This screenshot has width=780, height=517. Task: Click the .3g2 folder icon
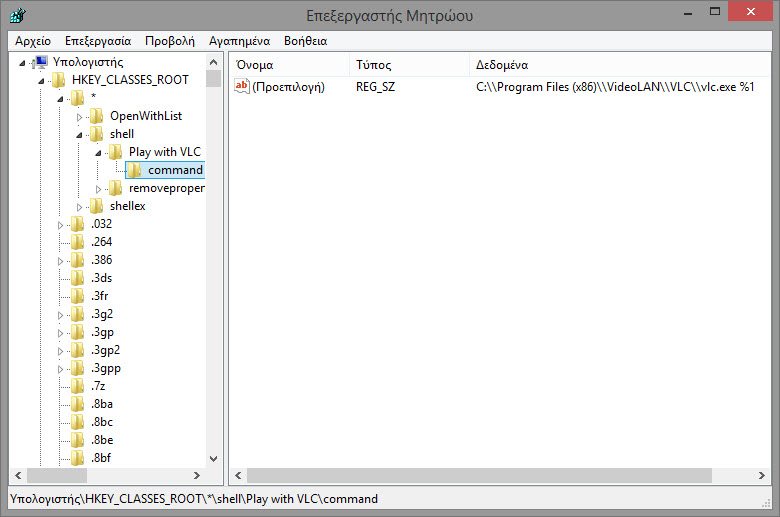pyautogui.click(x=78, y=314)
